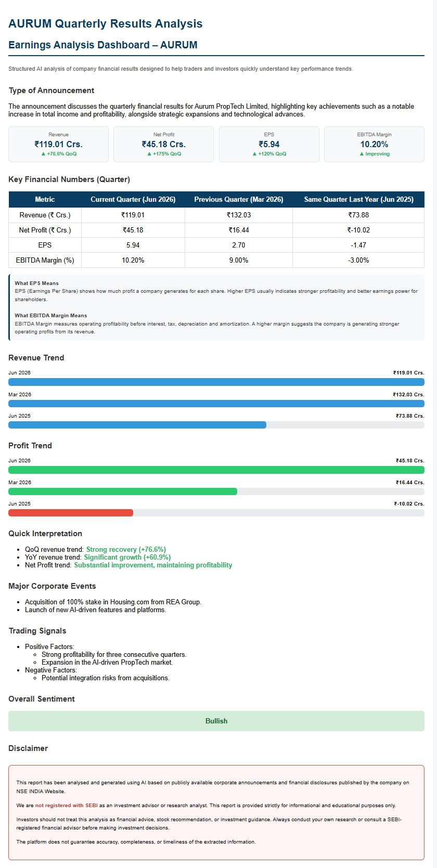This screenshot has height=868, width=437.
Task: Click the +175% QoQ net profit indicator
Action: point(163,154)
